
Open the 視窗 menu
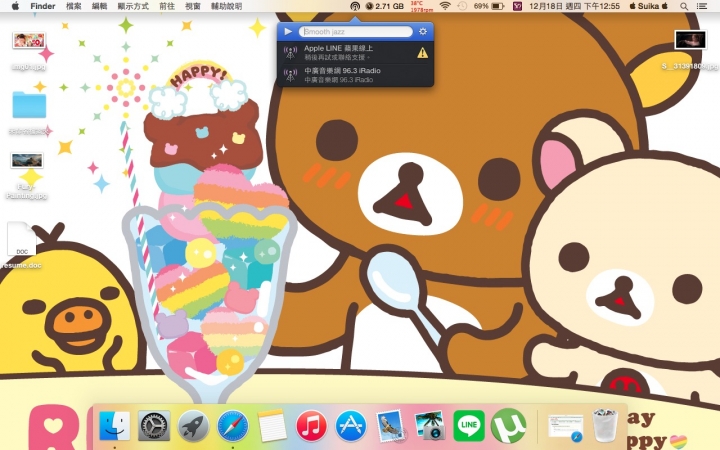[193, 6]
